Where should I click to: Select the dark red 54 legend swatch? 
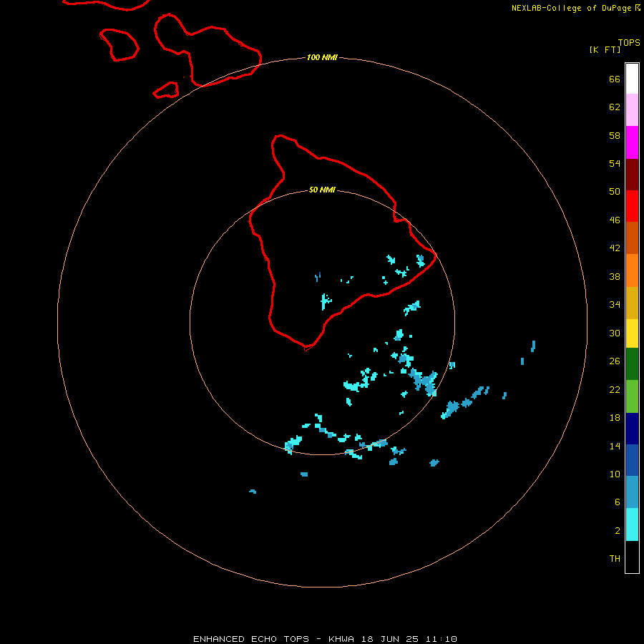tap(632, 175)
